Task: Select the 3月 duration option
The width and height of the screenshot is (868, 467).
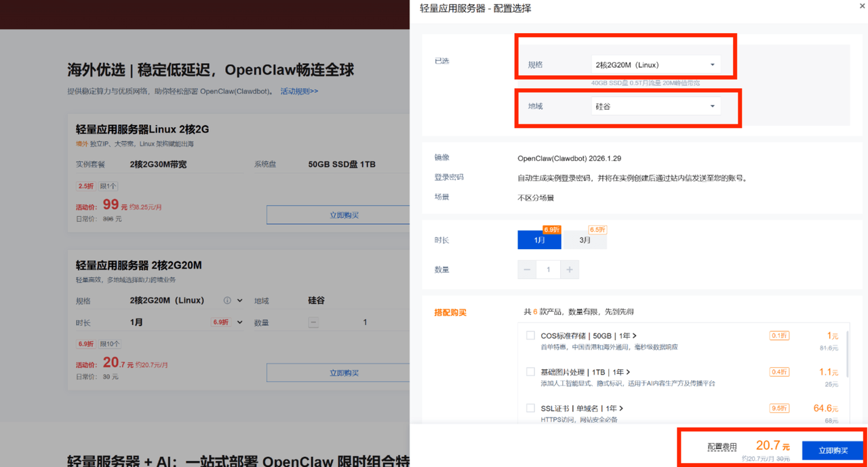Action: pos(585,240)
